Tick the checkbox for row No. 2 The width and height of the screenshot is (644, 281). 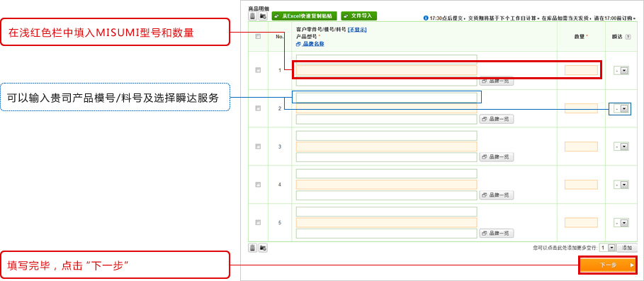click(x=258, y=108)
